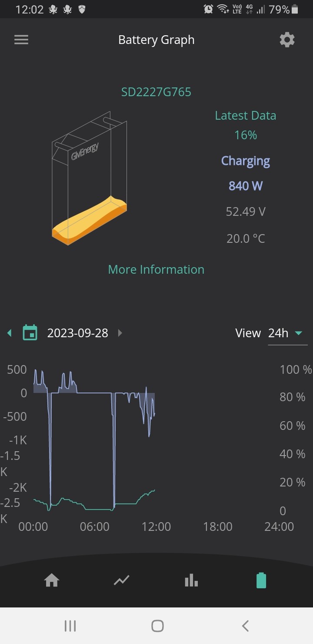Tap the Android home button
The image size is (313, 644).
tap(157, 626)
